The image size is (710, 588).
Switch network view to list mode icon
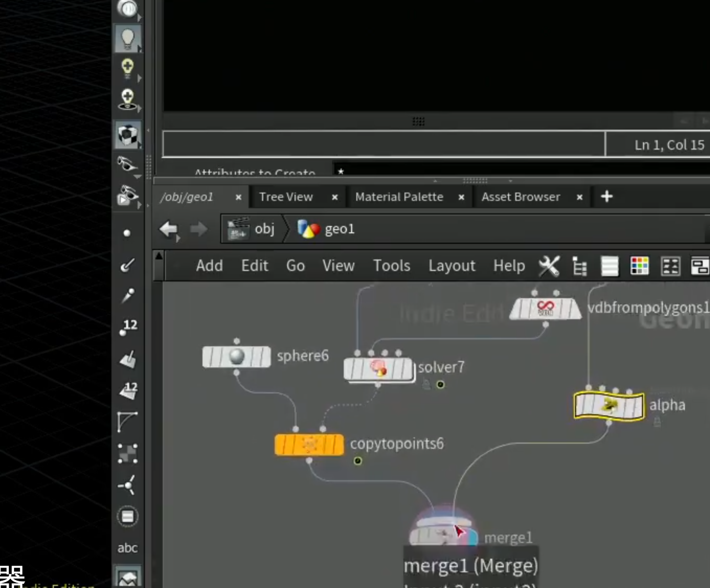tap(610, 266)
